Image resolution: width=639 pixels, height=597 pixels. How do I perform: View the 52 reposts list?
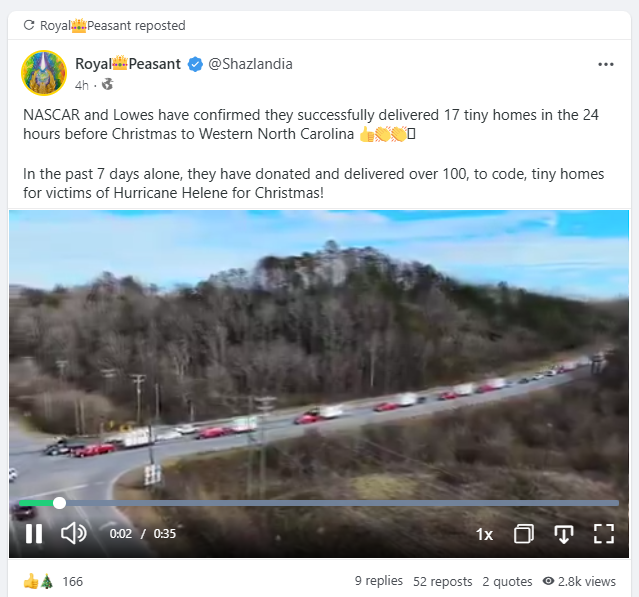(x=443, y=582)
